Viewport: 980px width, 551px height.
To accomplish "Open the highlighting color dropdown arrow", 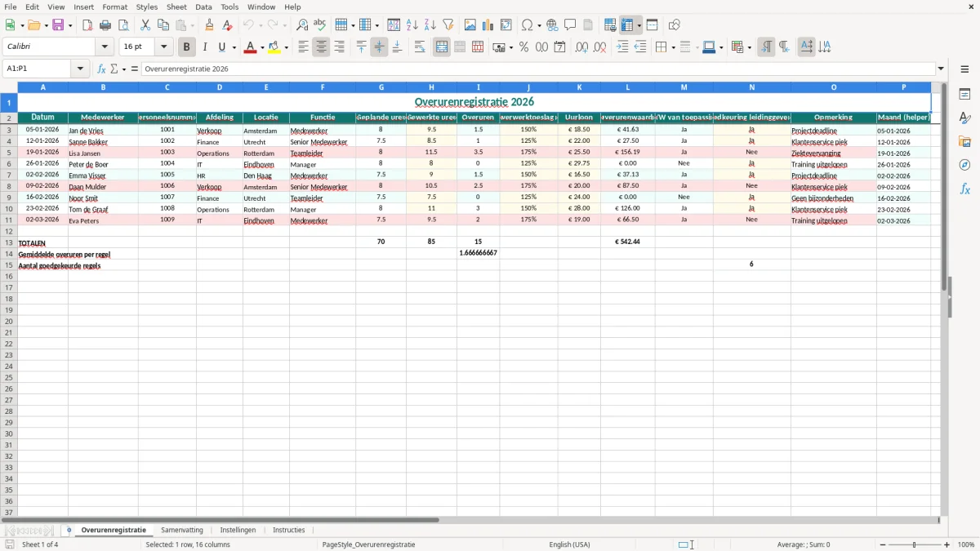I will point(287,47).
